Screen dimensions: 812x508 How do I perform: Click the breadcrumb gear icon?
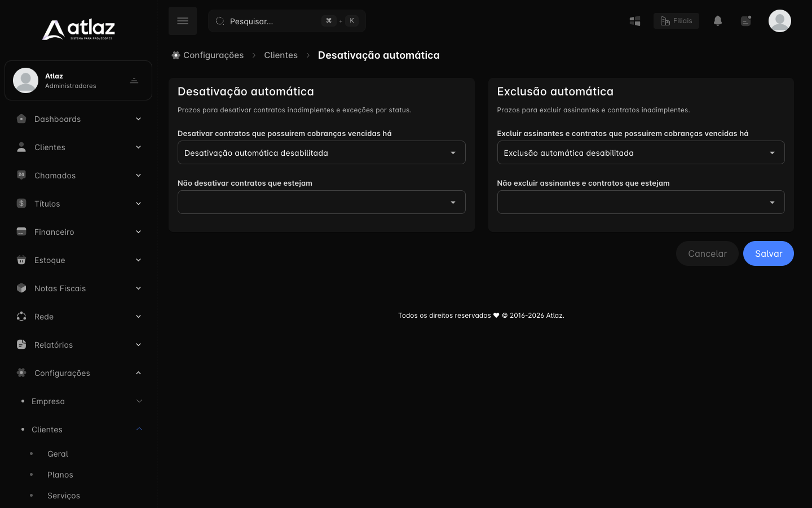point(176,55)
